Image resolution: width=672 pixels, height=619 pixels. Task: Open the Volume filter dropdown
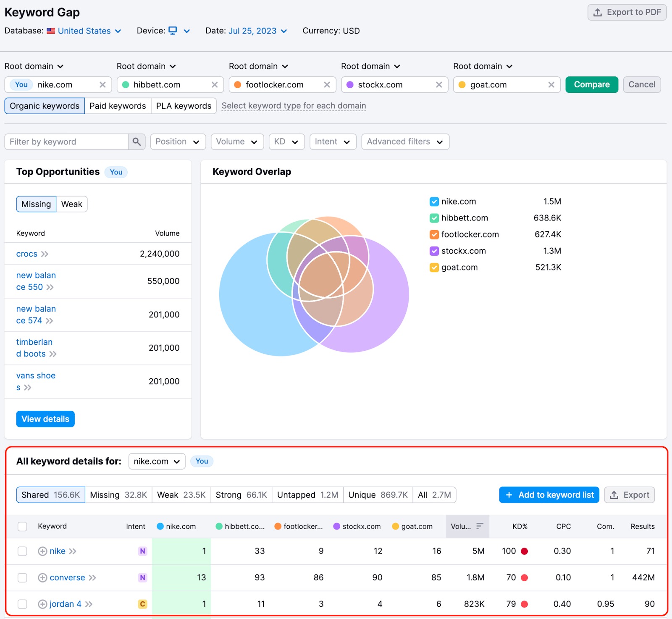[x=237, y=142]
